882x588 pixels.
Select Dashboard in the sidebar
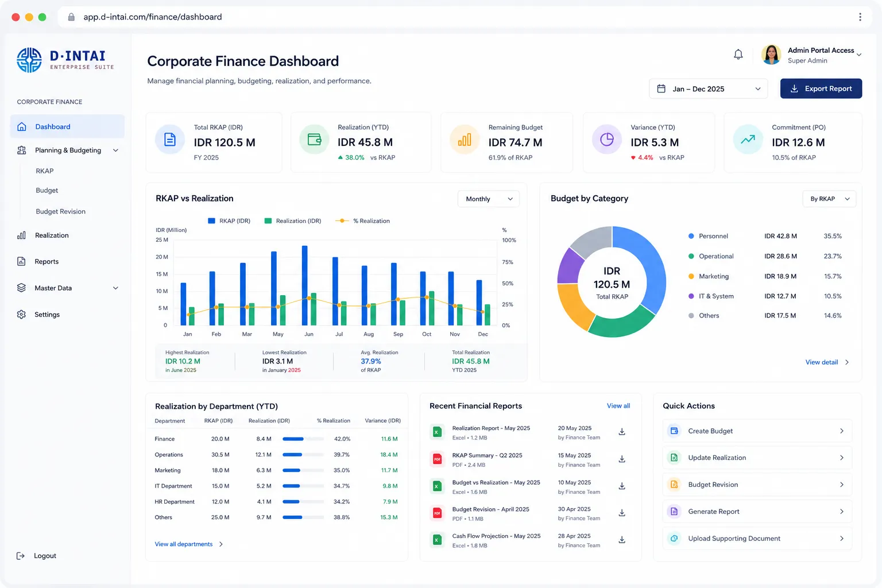(x=67, y=127)
